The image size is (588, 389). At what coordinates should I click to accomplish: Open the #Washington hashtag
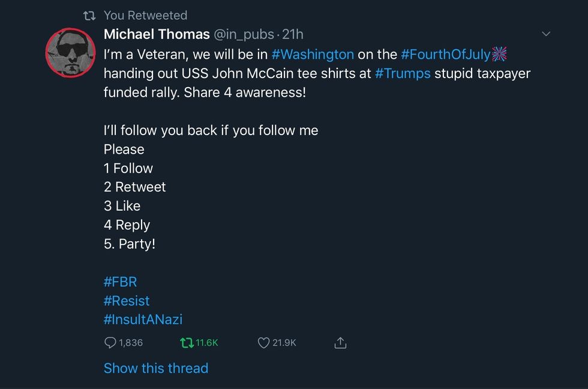pyautogui.click(x=313, y=55)
